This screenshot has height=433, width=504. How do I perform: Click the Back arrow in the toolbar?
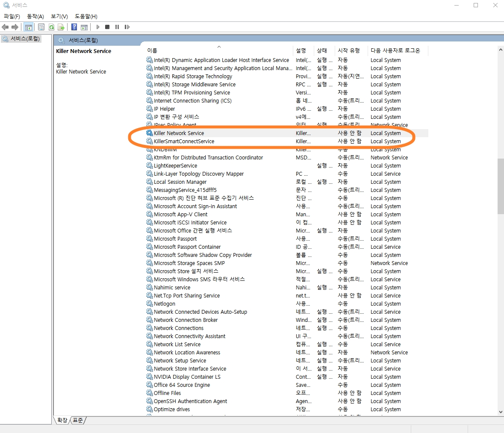5,27
